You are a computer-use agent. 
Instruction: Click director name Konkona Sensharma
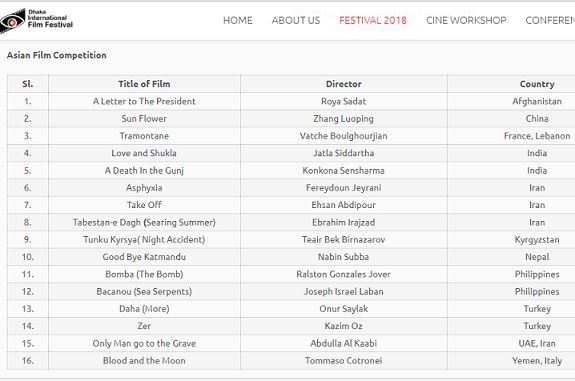(x=344, y=171)
